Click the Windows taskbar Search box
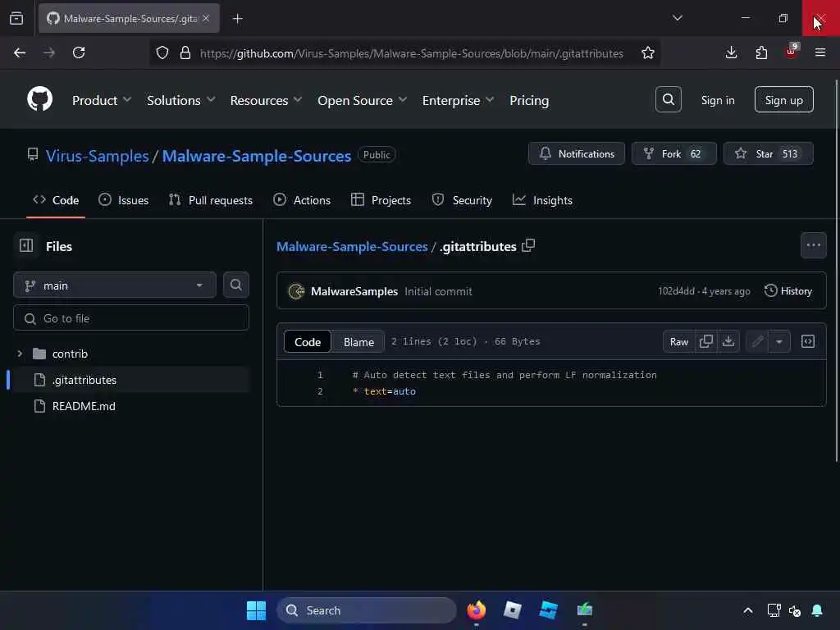 click(367, 610)
